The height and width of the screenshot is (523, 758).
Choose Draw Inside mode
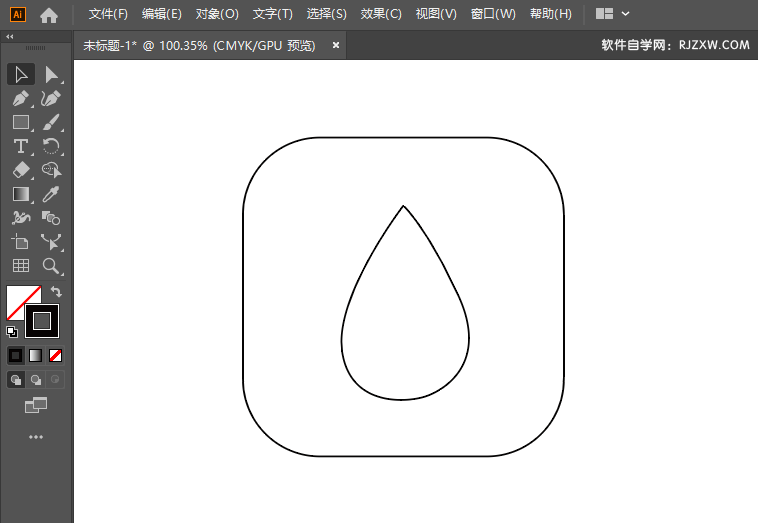tap(55, 379)
